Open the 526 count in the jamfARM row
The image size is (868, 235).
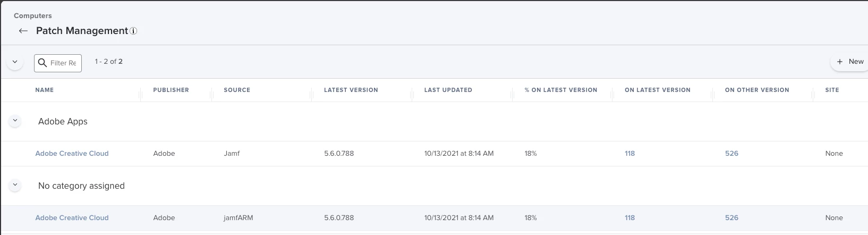(x=732, y=218)
